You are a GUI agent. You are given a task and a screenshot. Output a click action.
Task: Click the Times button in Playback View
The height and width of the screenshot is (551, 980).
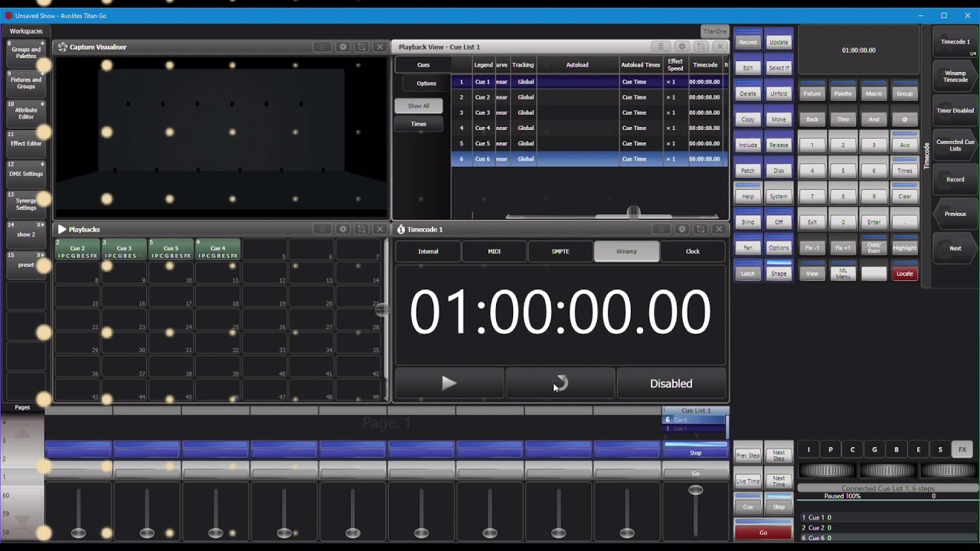pyautogui.click(x=419, y=124)
